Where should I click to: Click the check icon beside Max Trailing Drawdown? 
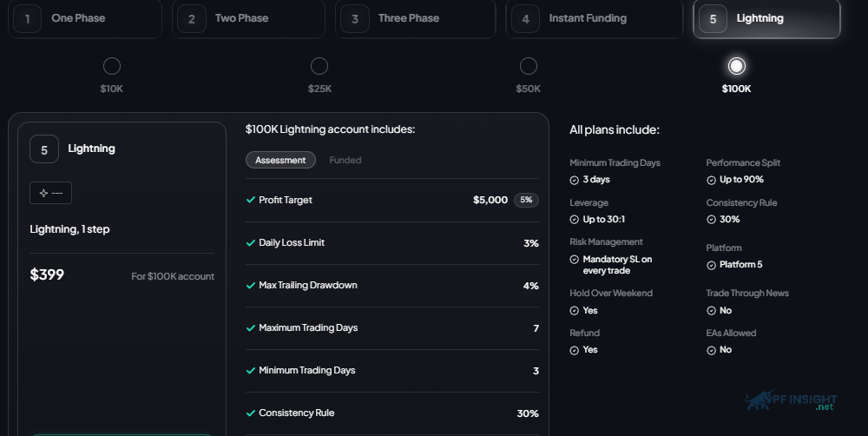(250, 286)
